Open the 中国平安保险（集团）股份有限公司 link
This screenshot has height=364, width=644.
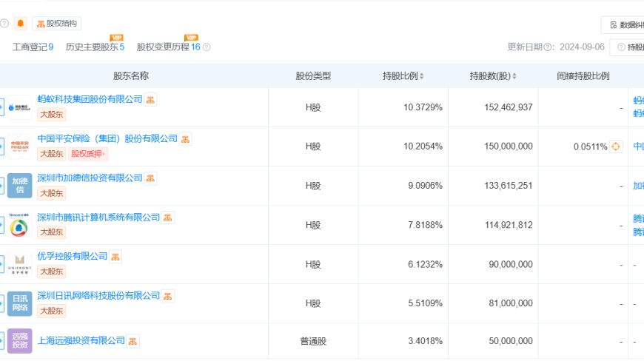point(107,138)
